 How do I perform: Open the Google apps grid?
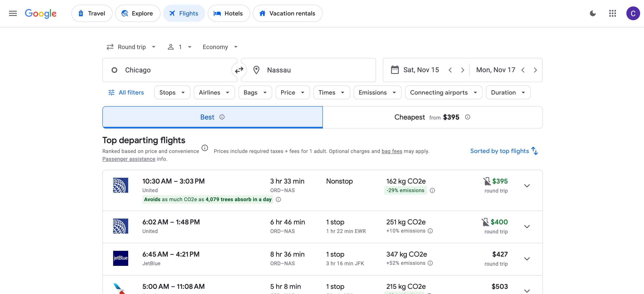[x=613, y=14]
